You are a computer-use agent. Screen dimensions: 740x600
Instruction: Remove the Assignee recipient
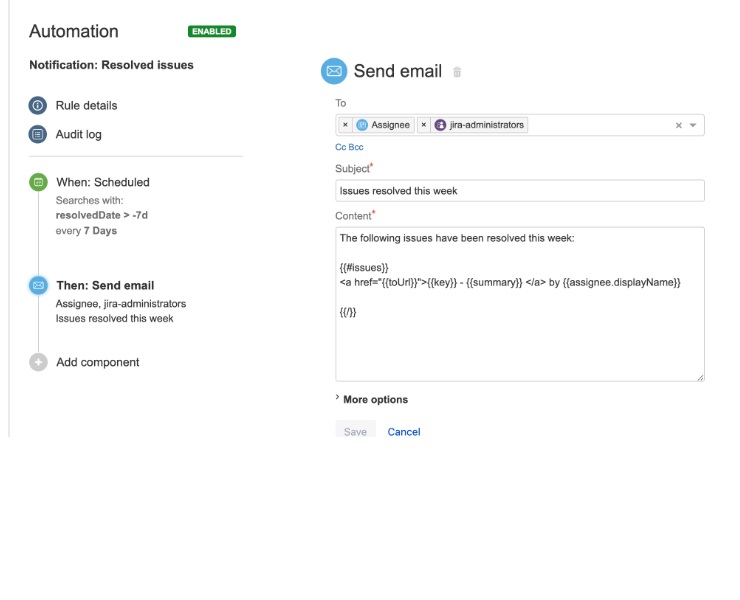pos(345,125)
